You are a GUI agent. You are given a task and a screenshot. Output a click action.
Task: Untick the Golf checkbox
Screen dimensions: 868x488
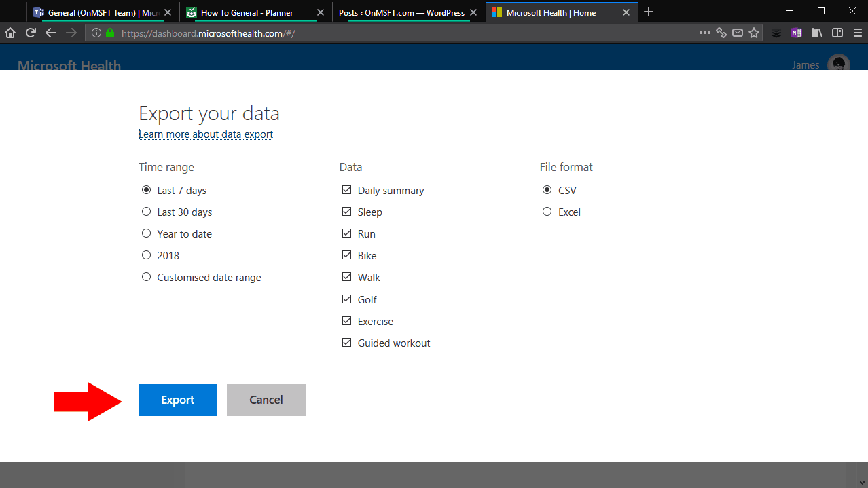click(x=347, y=299)
